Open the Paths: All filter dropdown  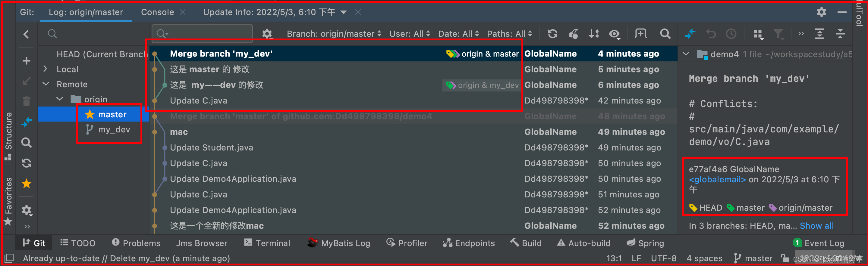click(x=509, y=34)
